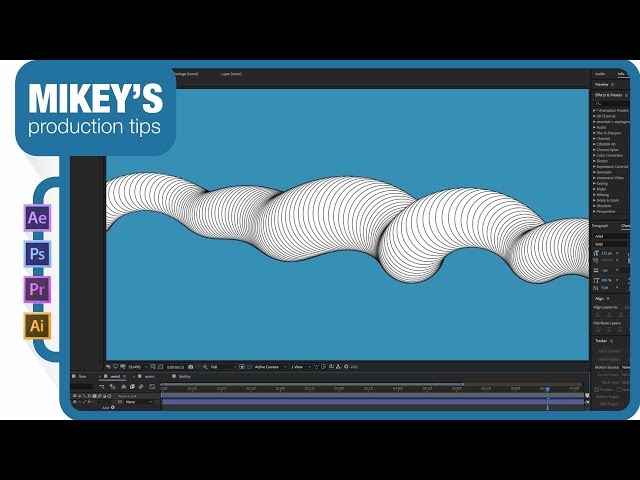Screen dimensions: 640x480
Task: Click the always preview this view icon
Action: tap(108, 367)
